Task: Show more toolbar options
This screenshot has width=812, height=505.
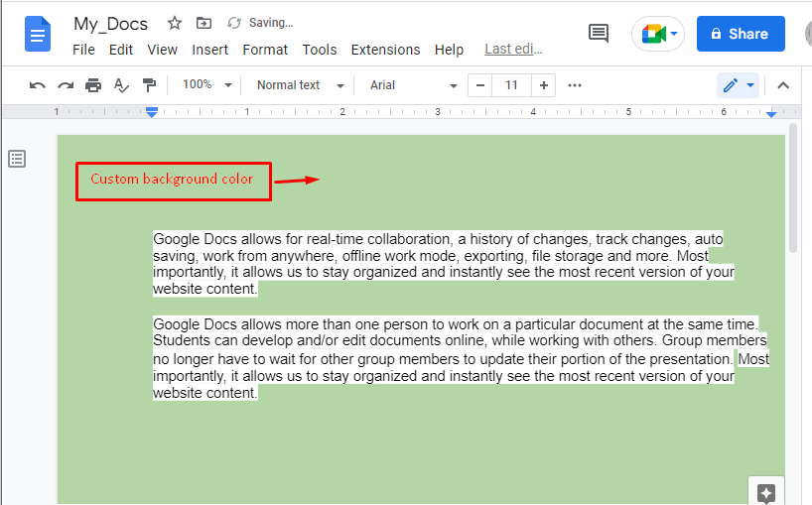Action: pos(575,85)
